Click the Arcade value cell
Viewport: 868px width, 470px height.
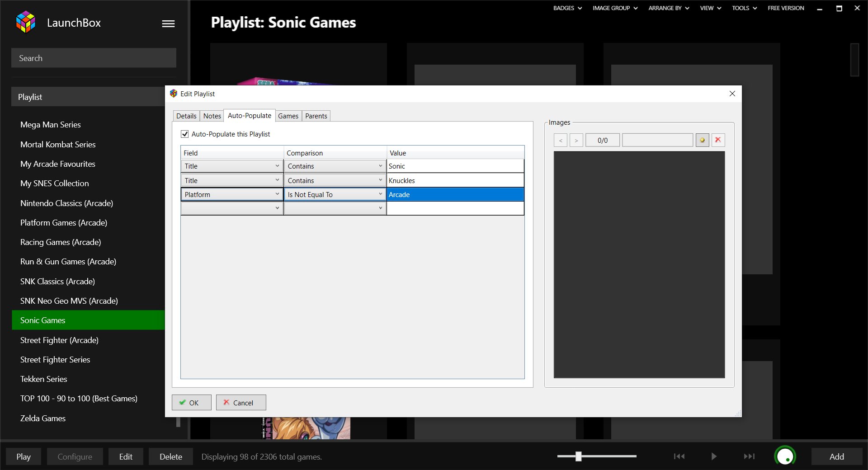tap(455, 194)
